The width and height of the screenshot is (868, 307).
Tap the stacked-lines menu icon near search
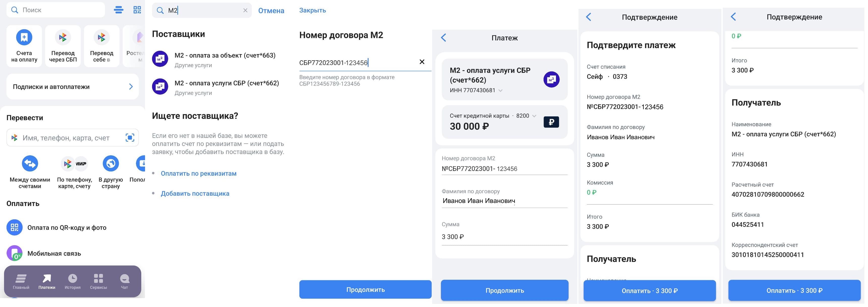(119, 10)
